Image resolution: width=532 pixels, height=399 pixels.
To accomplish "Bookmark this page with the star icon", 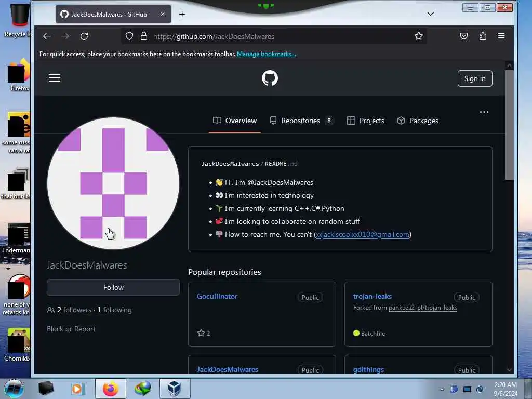I will click(419, 36).
